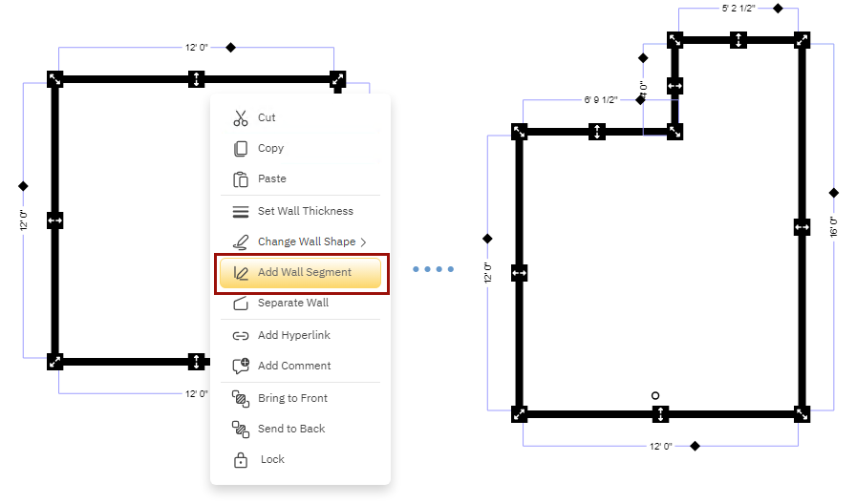Viewport: 856px width, 504px height.
Task: Click the Lock padlock icon
Action: [x=241, y=460]
